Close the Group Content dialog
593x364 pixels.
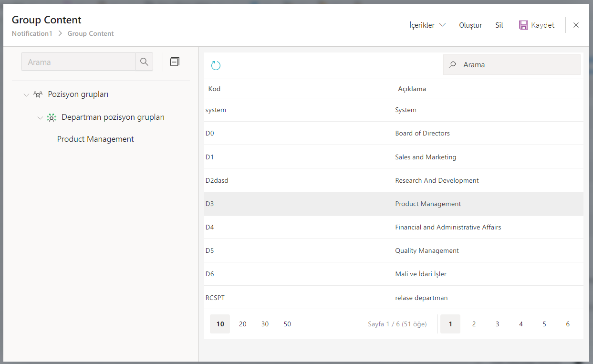(x=576, y=25)
